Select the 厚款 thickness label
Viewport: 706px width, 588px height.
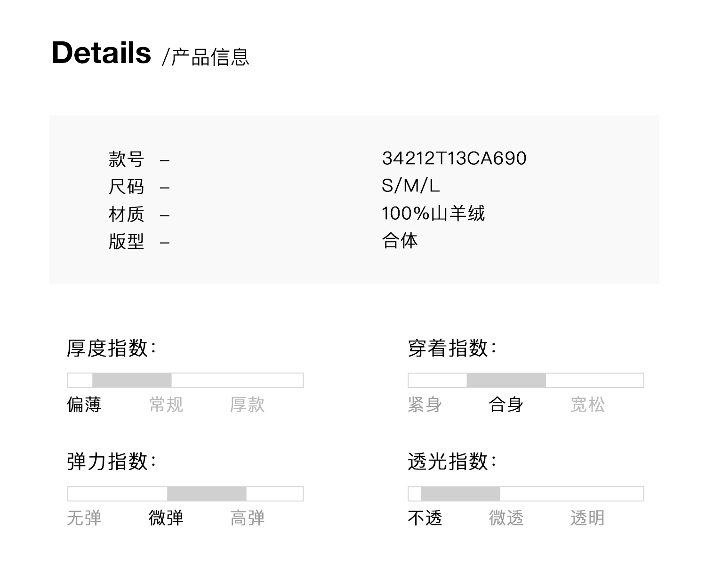coord(248,405)
